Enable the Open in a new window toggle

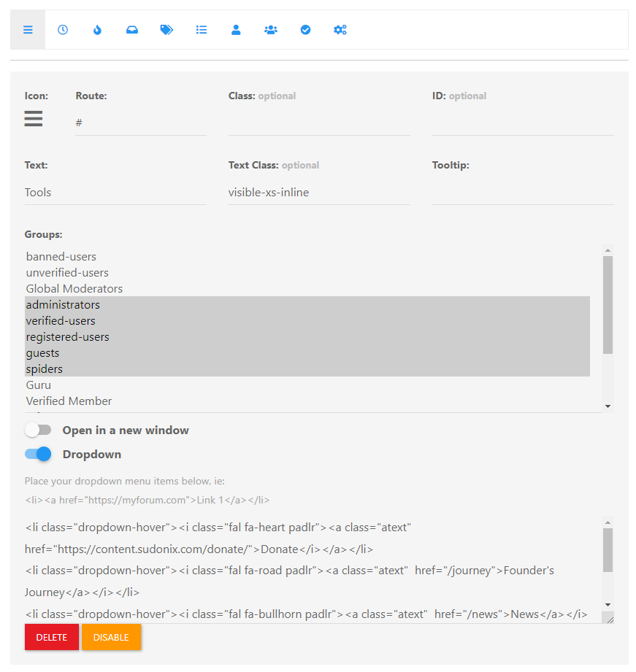tap(38, 430)
